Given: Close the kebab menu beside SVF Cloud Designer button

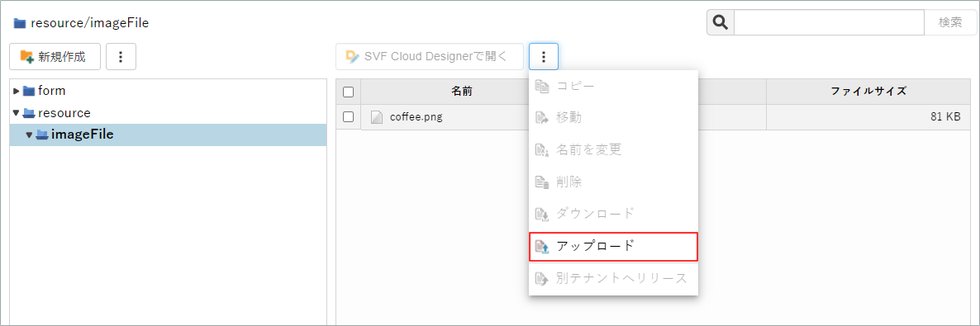Looking at the screenshot, I should [544, 57].
